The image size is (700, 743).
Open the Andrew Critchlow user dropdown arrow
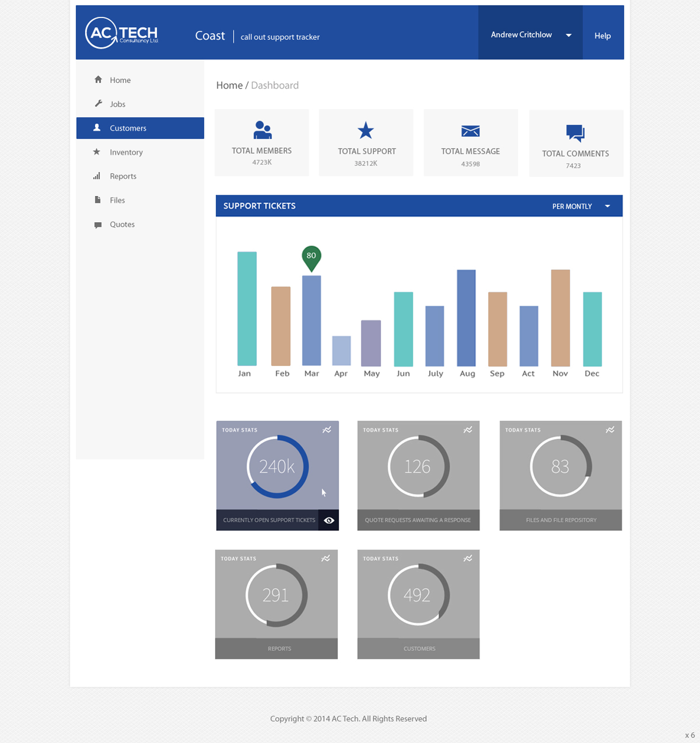569,35
